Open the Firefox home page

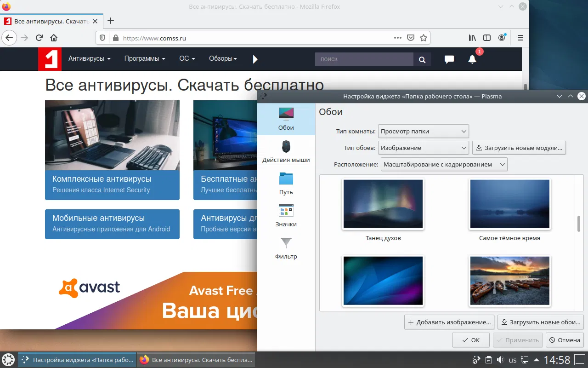point(54,38)
